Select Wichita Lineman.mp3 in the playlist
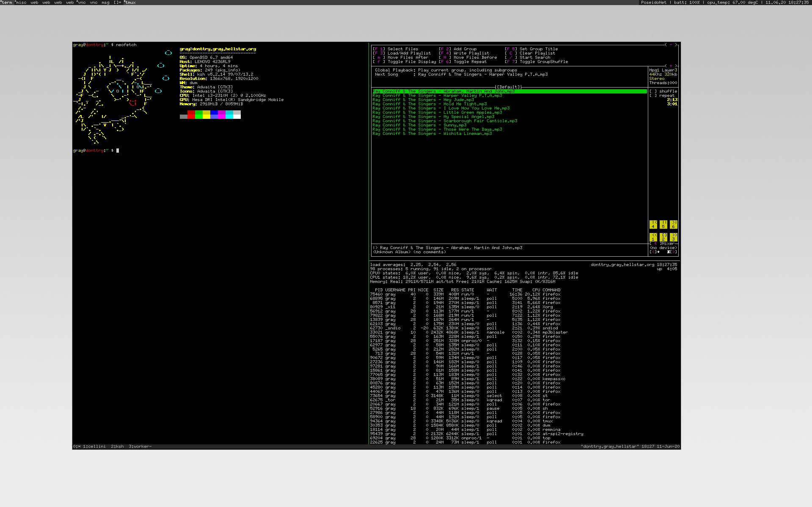812x507 pixels. pos(432,134)
